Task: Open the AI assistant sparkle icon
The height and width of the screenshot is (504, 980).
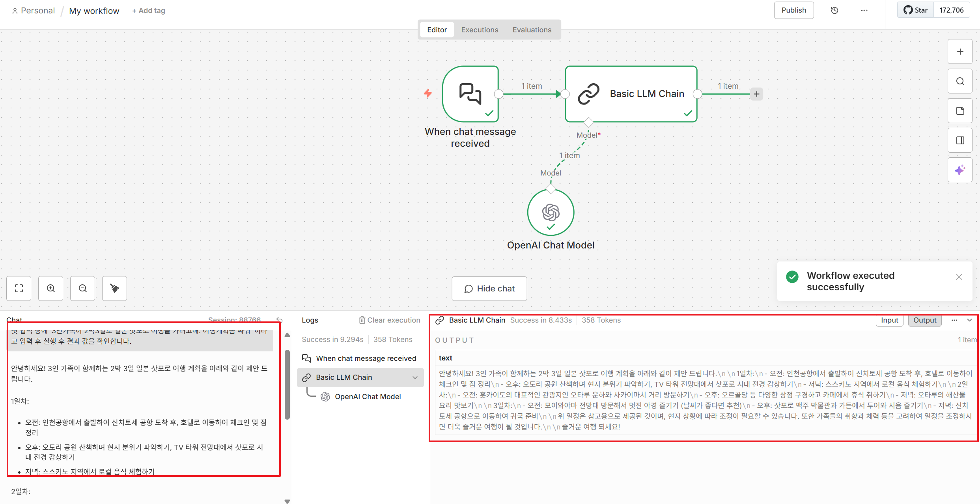Action: pyautogui.click(x=960, y=170)
